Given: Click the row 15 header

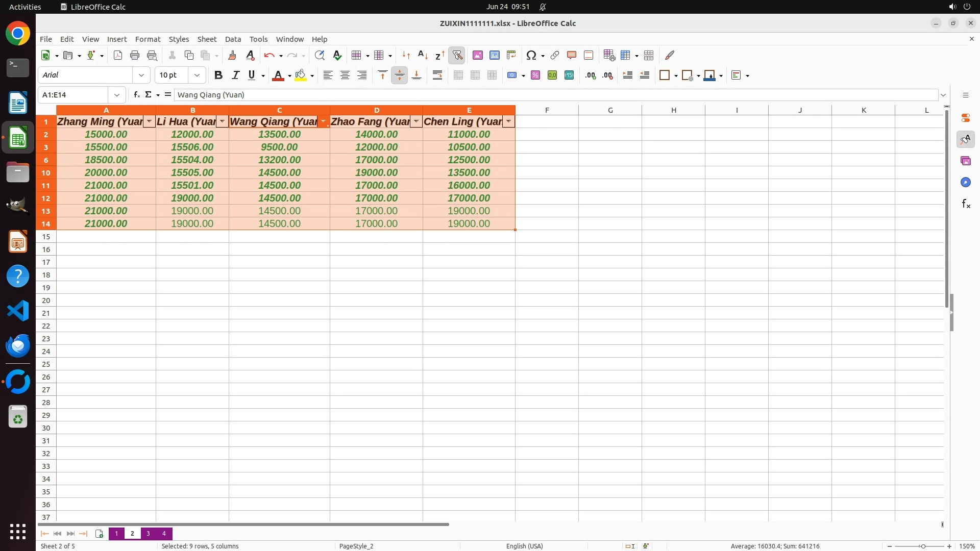Looking at the screenshot, I should coord(46,236).
